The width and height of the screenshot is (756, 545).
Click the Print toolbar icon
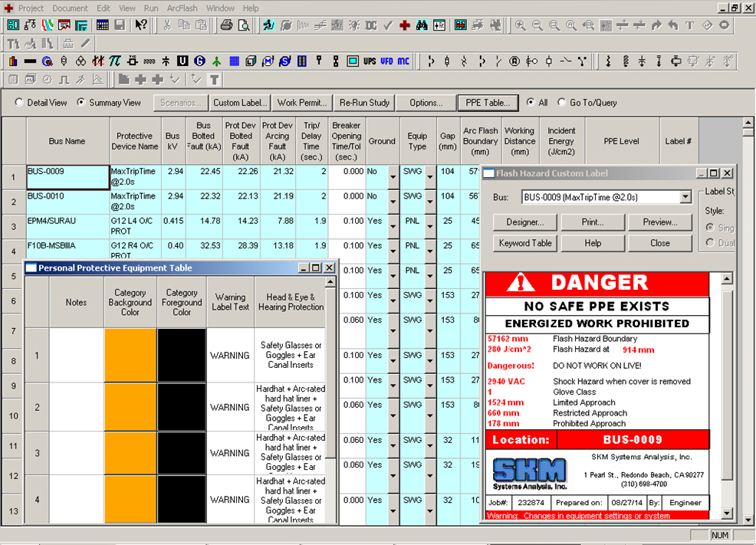tap(226, 25)
